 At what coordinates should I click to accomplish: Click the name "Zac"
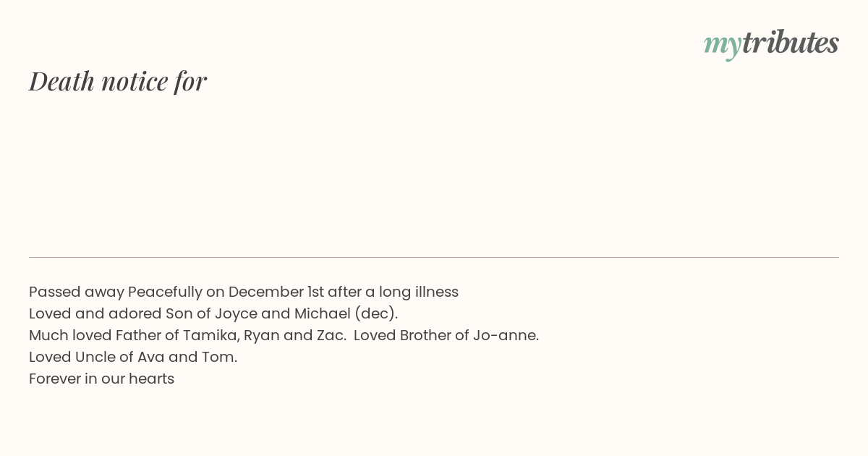click(330, 335)
